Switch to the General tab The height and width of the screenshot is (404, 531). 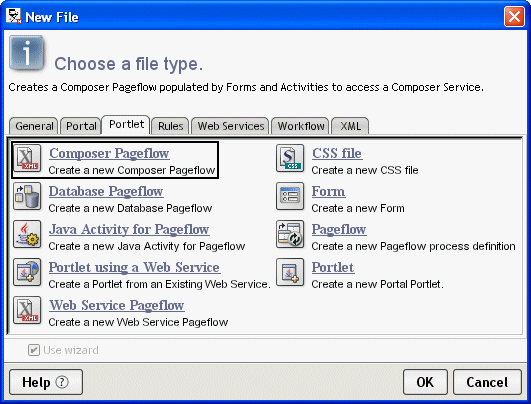(34, 126)
